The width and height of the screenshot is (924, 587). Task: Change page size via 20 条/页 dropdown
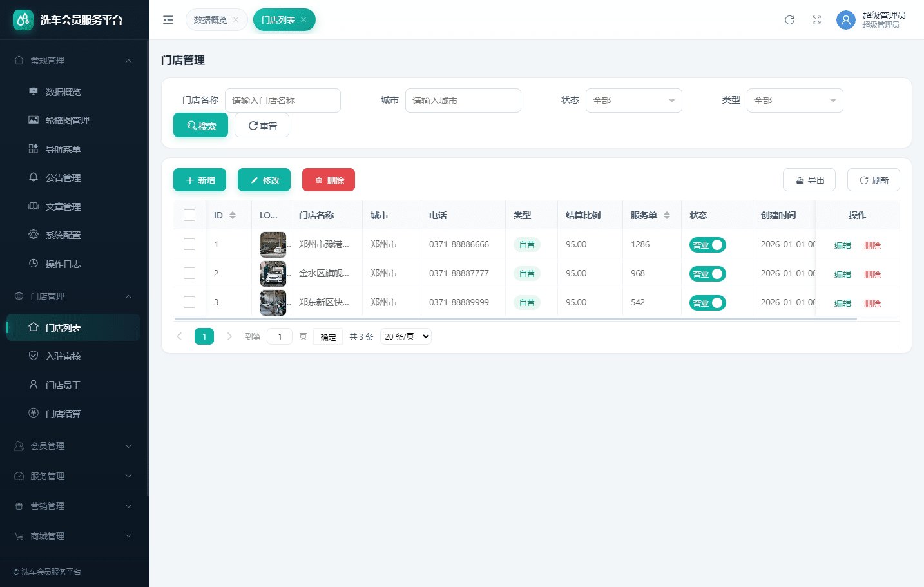(x=406, y=336)
